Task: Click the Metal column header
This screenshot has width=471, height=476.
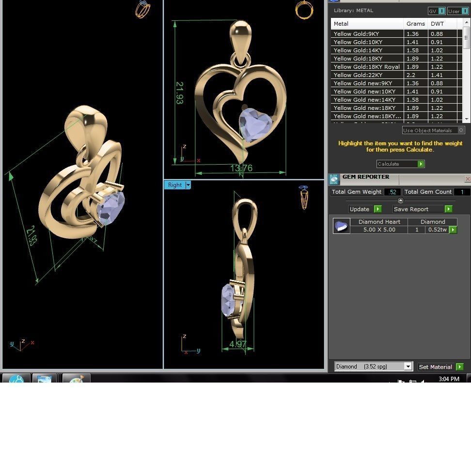Action: point(367,24)
